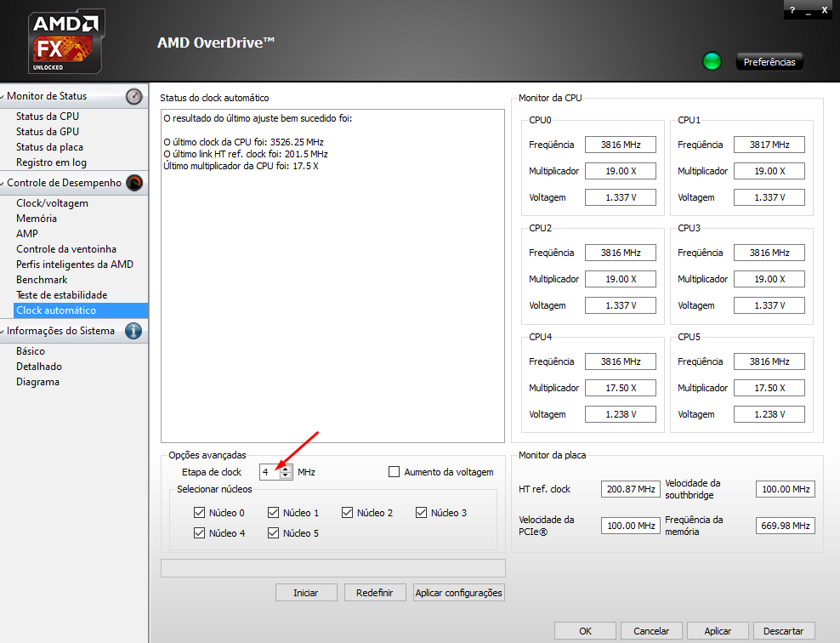Click CPU1 Freqüência value 3817 MHz

[769, 145]
